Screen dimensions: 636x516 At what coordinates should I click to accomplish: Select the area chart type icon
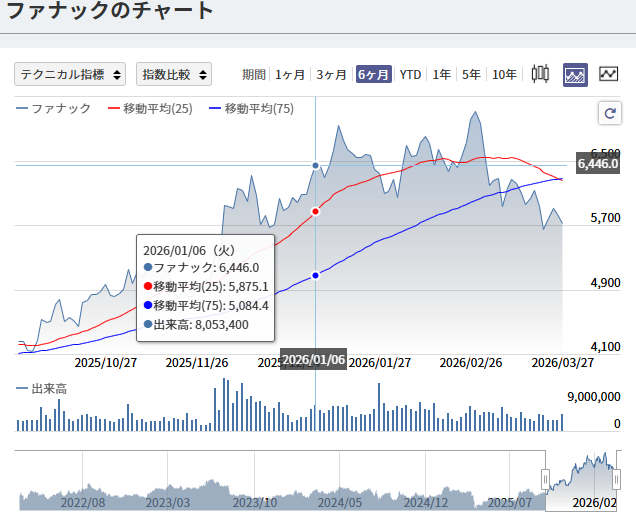tap(575, 75)
